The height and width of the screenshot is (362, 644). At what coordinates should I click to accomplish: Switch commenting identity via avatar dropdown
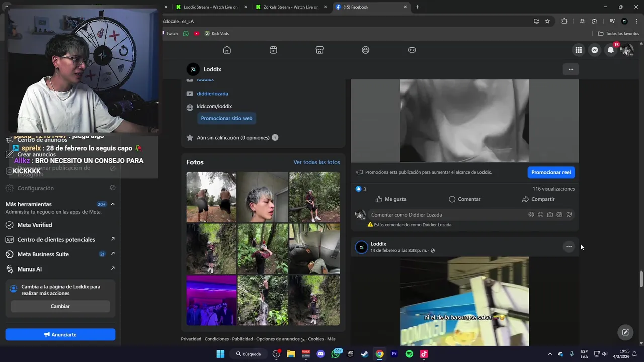[360, 215]
